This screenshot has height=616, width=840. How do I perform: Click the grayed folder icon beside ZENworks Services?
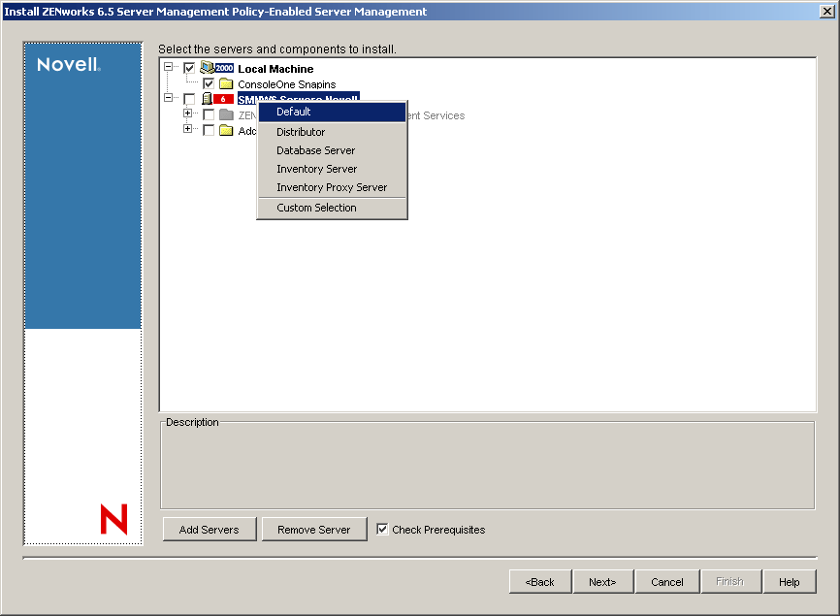point(226,115)
